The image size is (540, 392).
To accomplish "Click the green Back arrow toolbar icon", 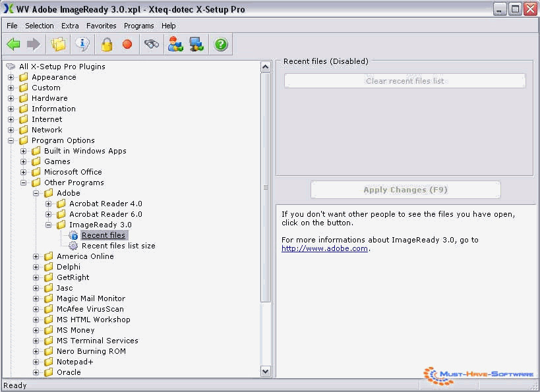I will click(13, 44).
